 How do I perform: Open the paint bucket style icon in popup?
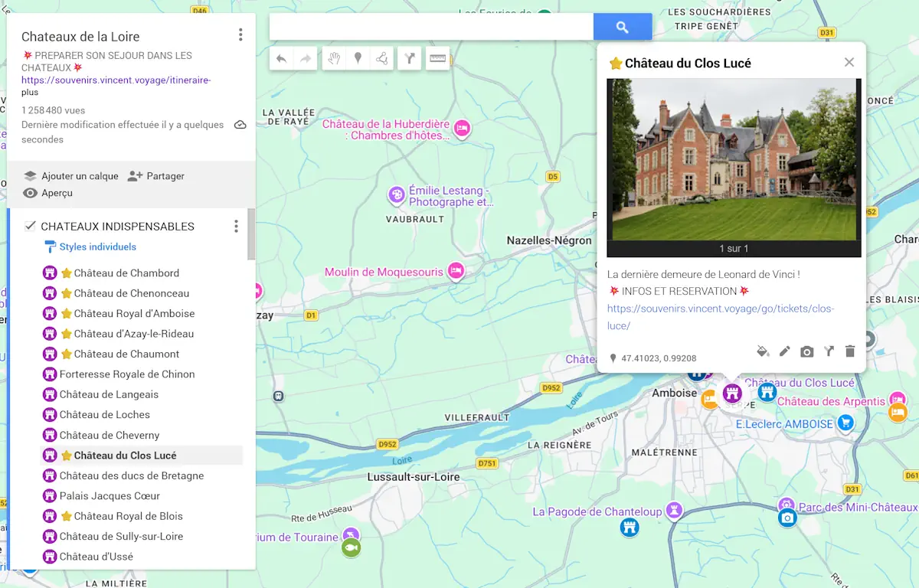coord(763,351)
